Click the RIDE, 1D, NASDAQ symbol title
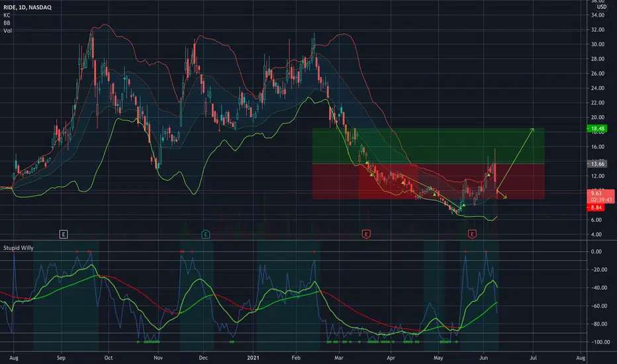The height and width of the screenshot is (364, 617). pos(28,7)
